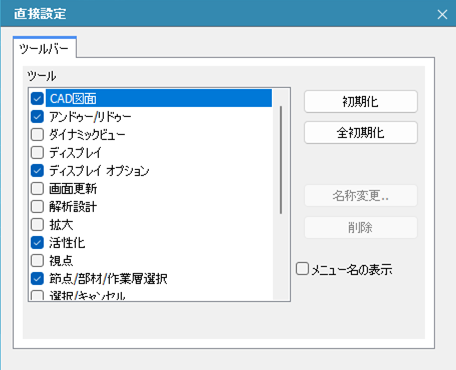Viewport: 456px width, 370px height.
Task: Select the ツールバー tab
Action: 44,48
